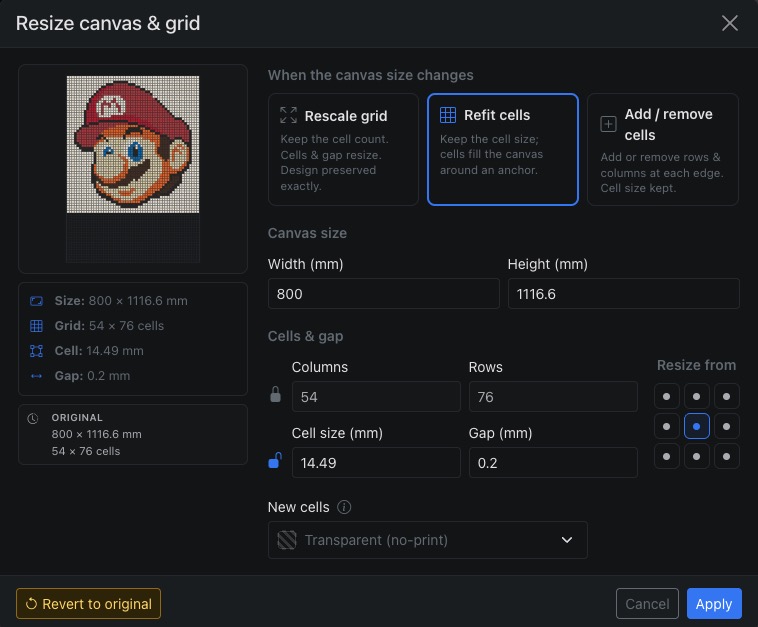The image size is (758, 627).
Task: Set resize anchor to middle-right
Action: tap(726, 426)
